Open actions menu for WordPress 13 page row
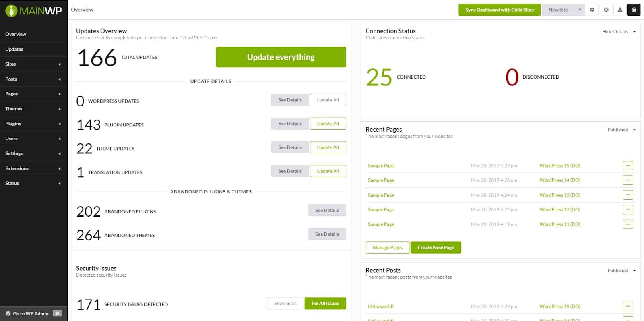The image size is (644, 321). (628, 195)
